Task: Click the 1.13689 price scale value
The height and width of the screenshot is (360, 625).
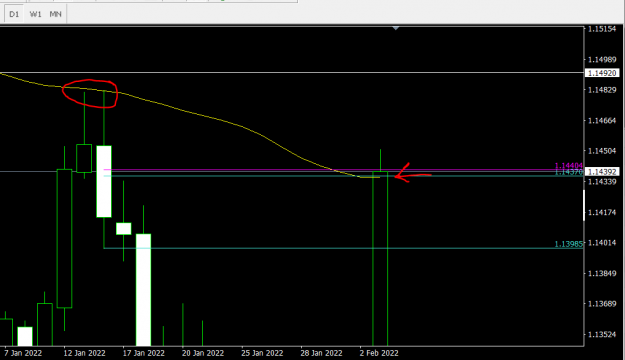Action: pos(602,304)
